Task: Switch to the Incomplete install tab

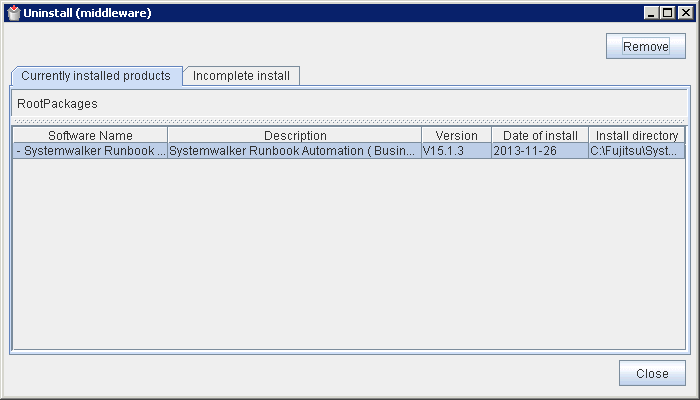Action: coord(242,76)
